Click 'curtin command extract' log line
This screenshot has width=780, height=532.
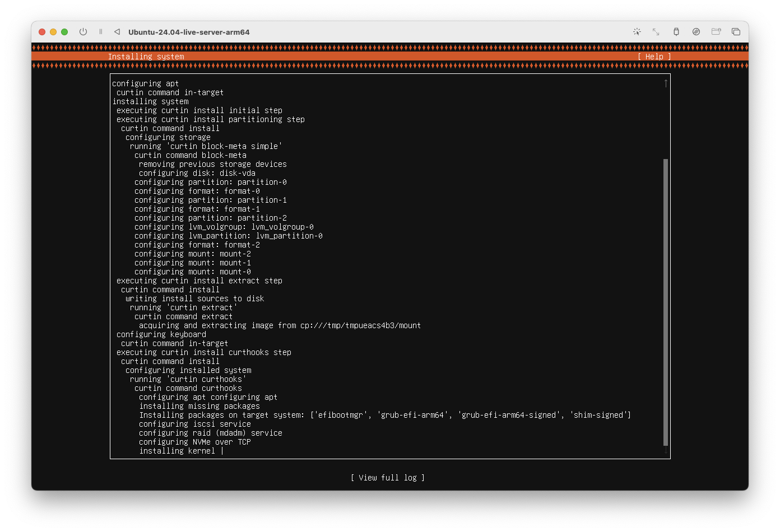[x=184, y=316]
